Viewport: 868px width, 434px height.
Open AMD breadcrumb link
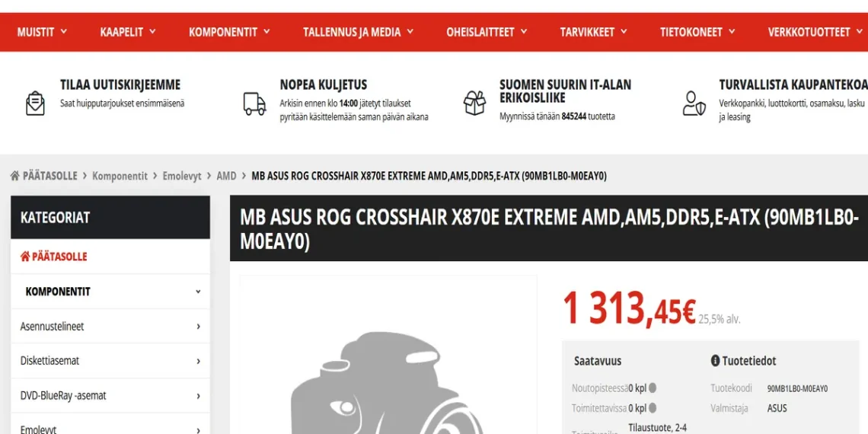click(226, 176)
